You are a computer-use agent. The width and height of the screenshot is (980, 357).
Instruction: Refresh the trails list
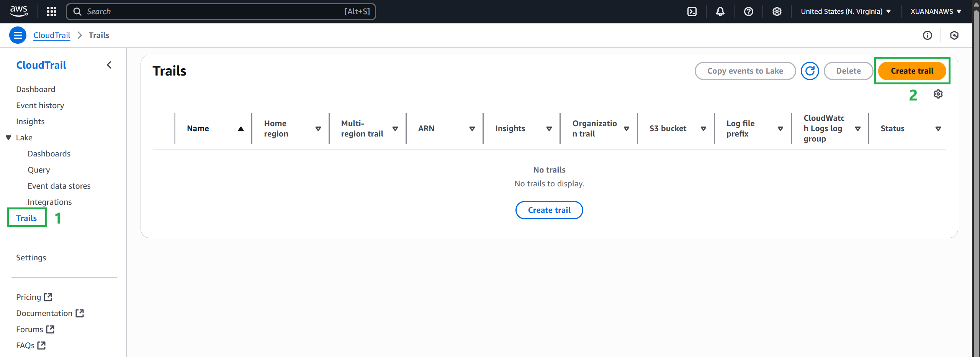coord(810,71)
